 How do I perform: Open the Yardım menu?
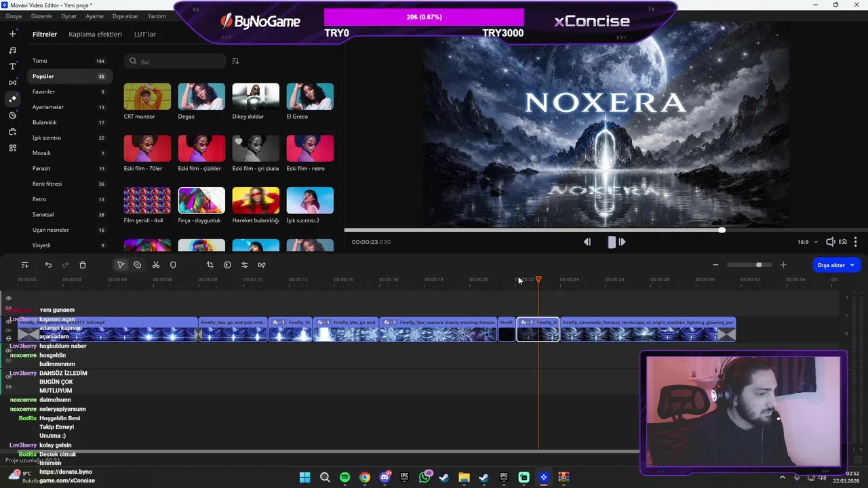point(157,16)
